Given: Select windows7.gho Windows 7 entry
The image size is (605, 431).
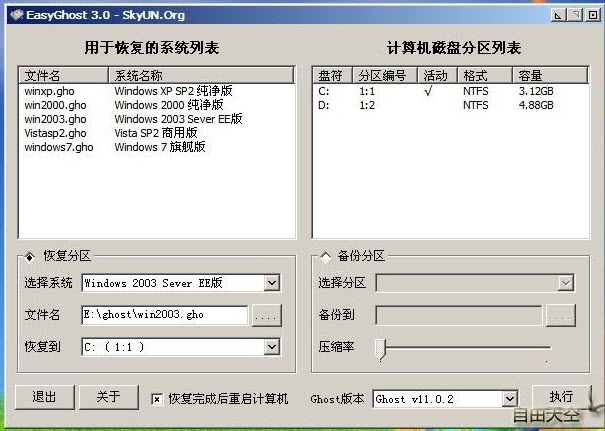Looking at the screenshot, I should 59,147.
